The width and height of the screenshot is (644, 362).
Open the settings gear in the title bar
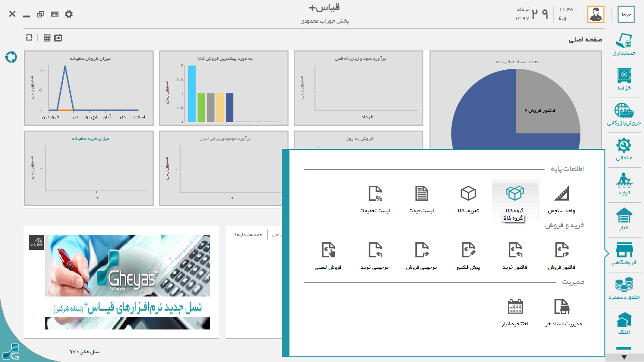(69, 14)
